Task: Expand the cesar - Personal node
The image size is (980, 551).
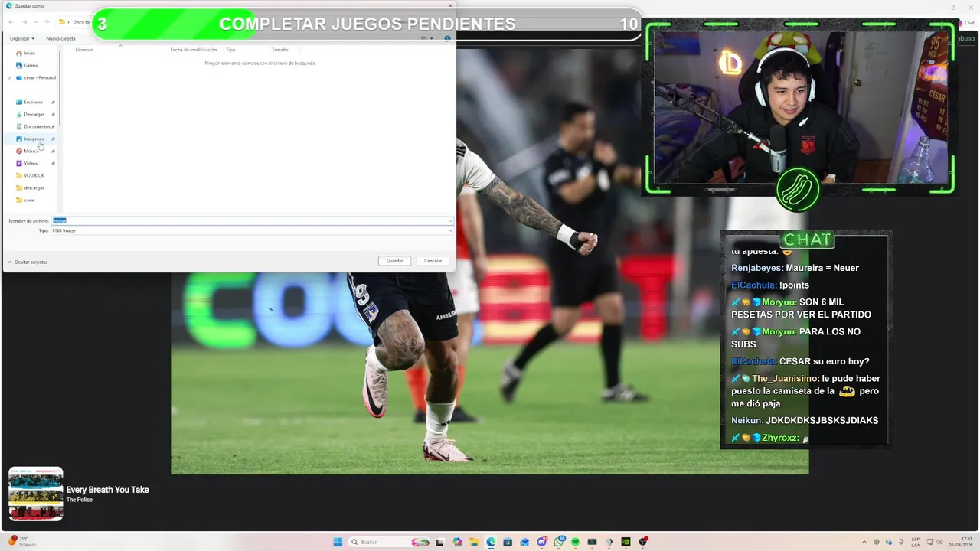Action: pos(9,77)
